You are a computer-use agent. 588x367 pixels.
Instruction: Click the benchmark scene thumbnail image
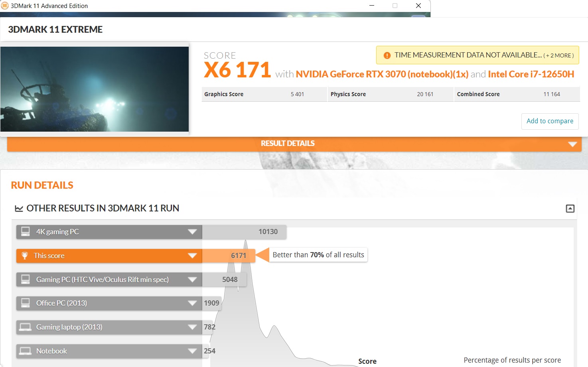(x=95, y=89)
